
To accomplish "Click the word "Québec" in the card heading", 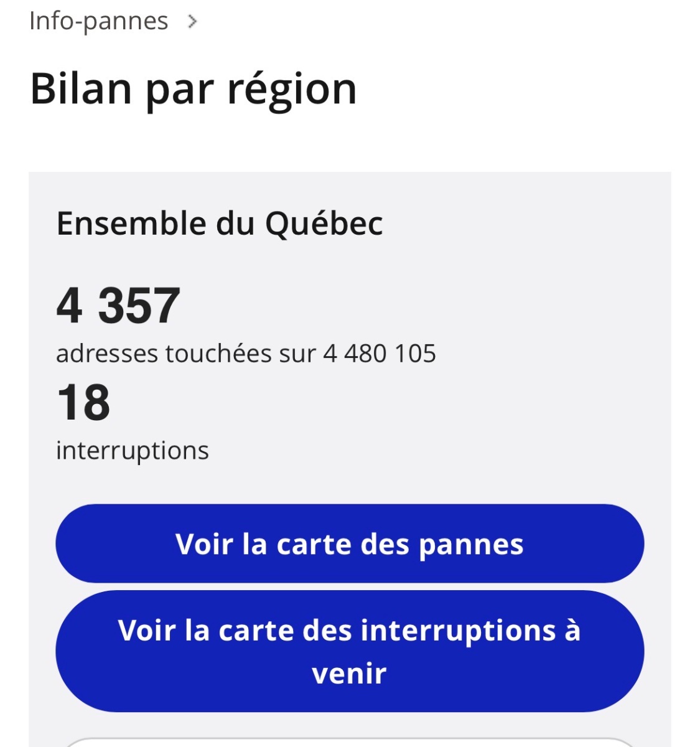I will click(324, 223).
